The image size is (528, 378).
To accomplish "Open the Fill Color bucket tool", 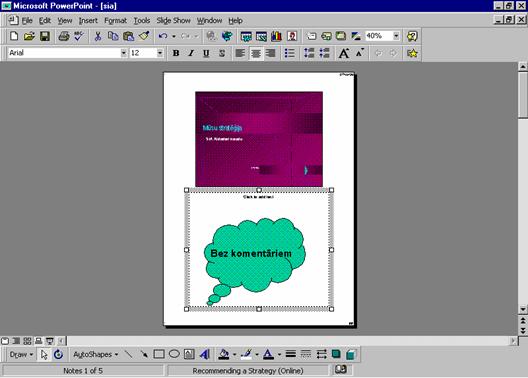I will click(x=224, y=354).
